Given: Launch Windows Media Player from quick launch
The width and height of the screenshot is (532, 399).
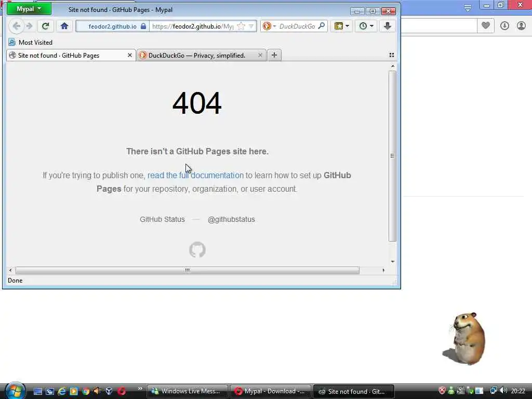Looking at the screenshot, I should click(74, 391).
